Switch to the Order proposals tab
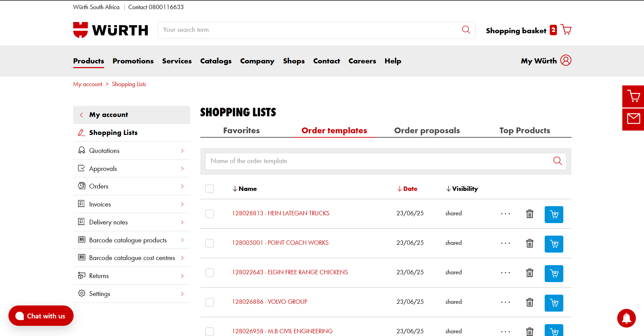The height and width of the screenshot is (336, 644). click(427, 131)
